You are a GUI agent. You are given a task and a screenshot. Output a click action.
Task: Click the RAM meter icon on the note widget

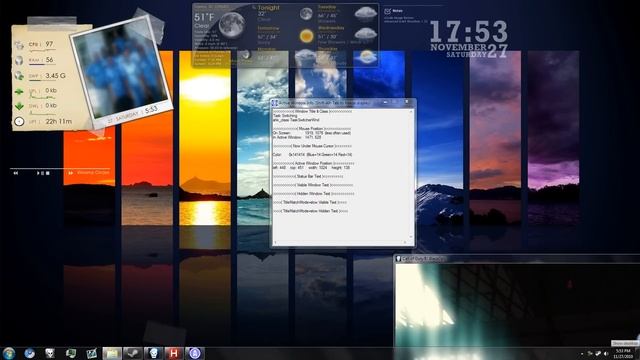point(19,60)
